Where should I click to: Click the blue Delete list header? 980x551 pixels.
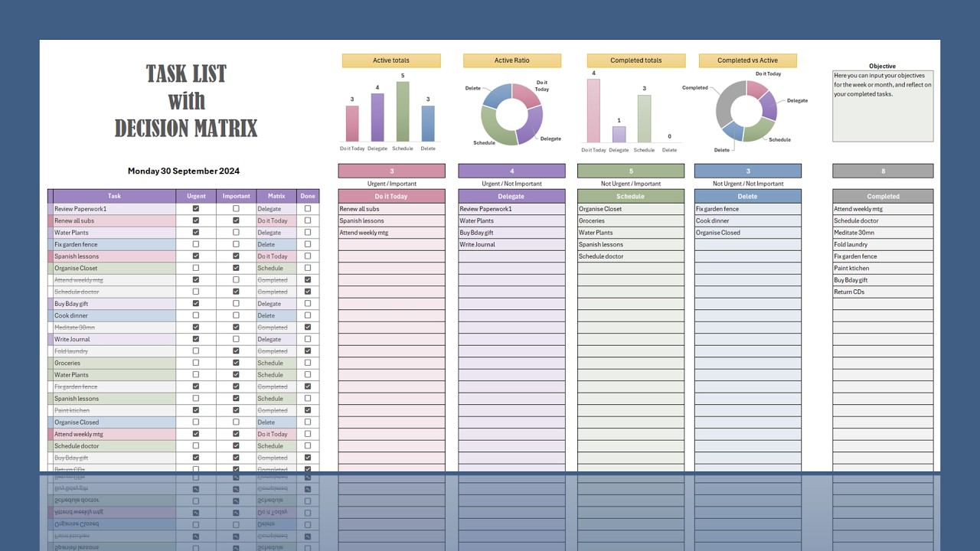coord(747,196)
